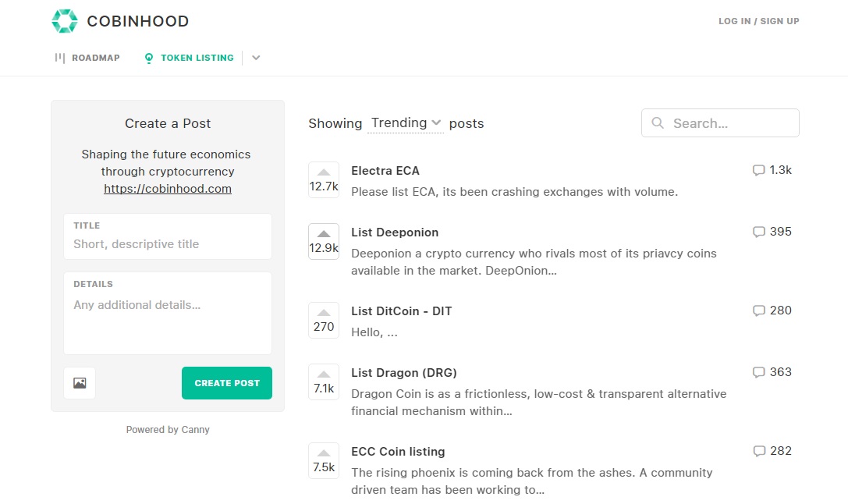848x504 pixels.
Task: Click the Cobinhood logo icon
Action: [x=65, y=21]
